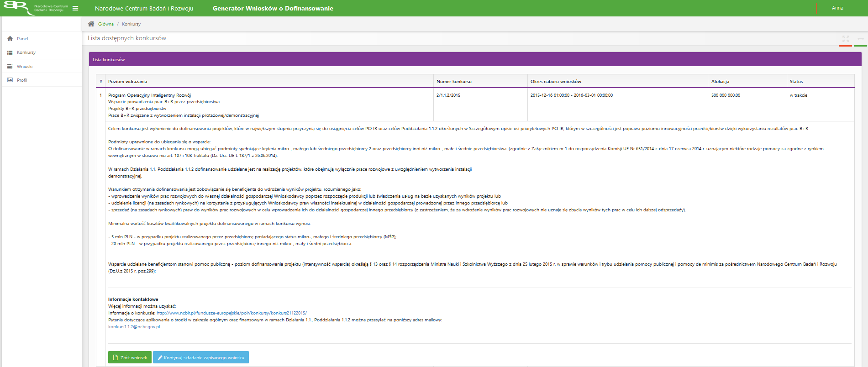Image resolution: width=868 pixels, height=367 pixels.
Task: Open the Anna user menu
Action: coord(837,8)
